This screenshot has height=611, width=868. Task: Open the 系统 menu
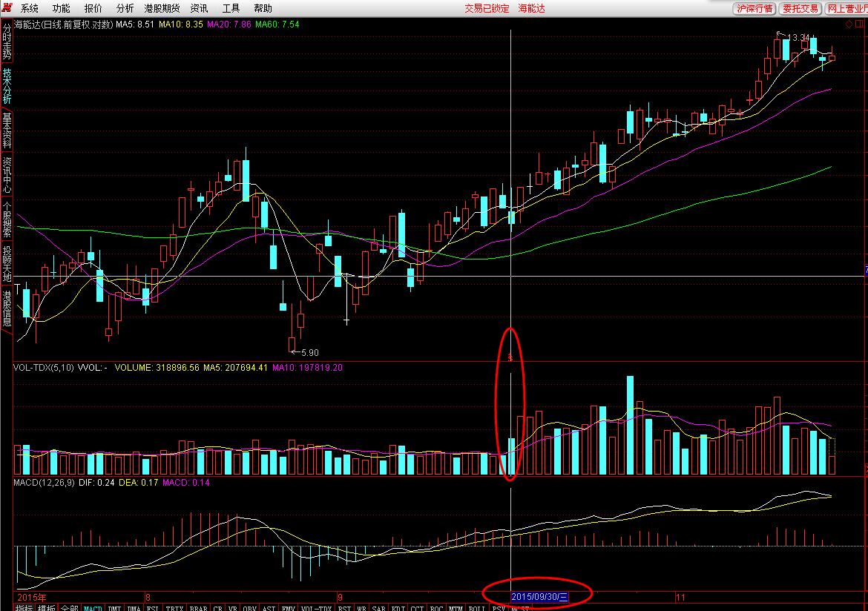(x=30, y=8)
